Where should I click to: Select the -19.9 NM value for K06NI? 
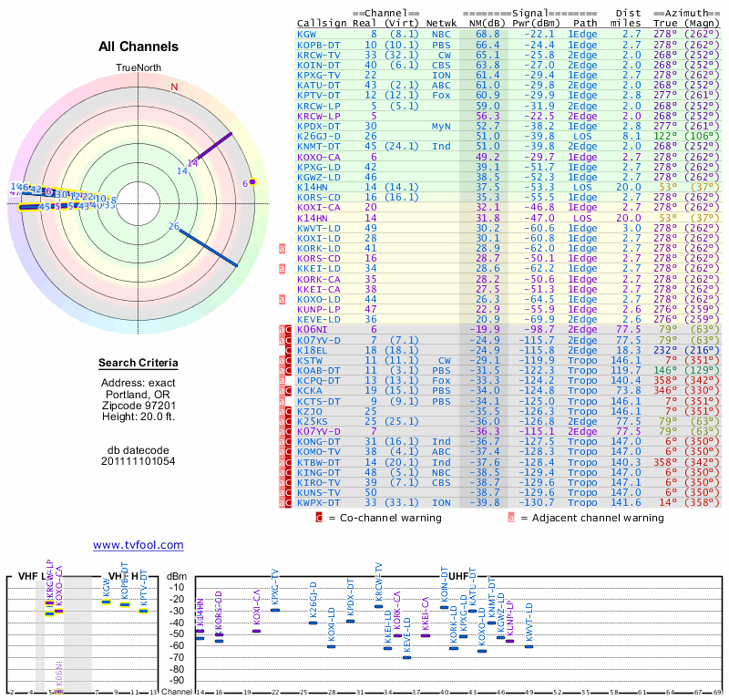pos(485,330)
